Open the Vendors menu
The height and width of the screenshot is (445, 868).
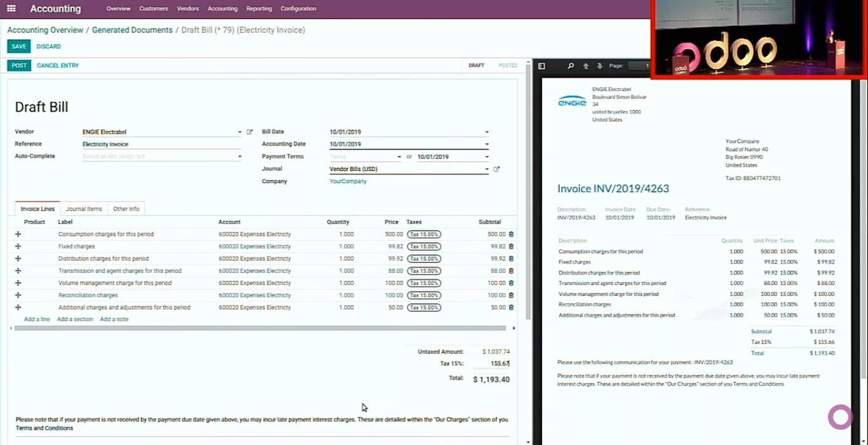(x=188, y=9)
